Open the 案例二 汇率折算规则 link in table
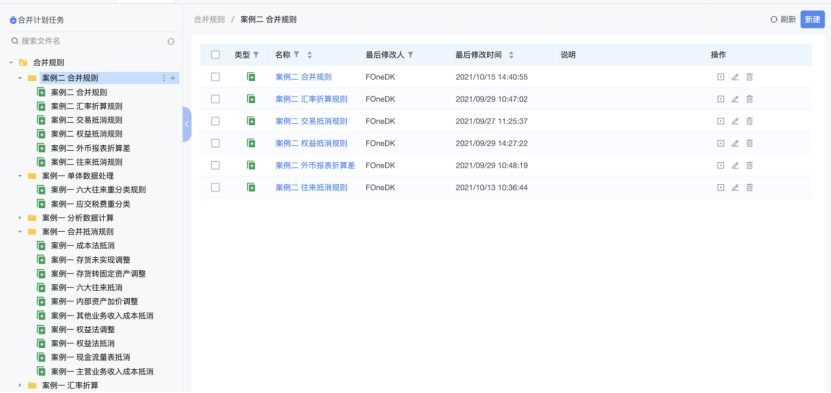The height and width of the screenshot is (393, 831). [312, 99]
